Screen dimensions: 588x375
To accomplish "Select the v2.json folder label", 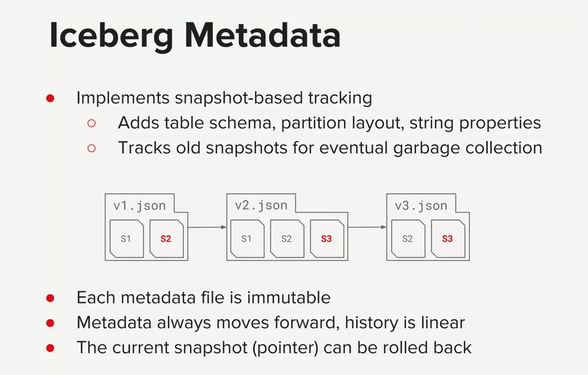I will tap(261, 205).
